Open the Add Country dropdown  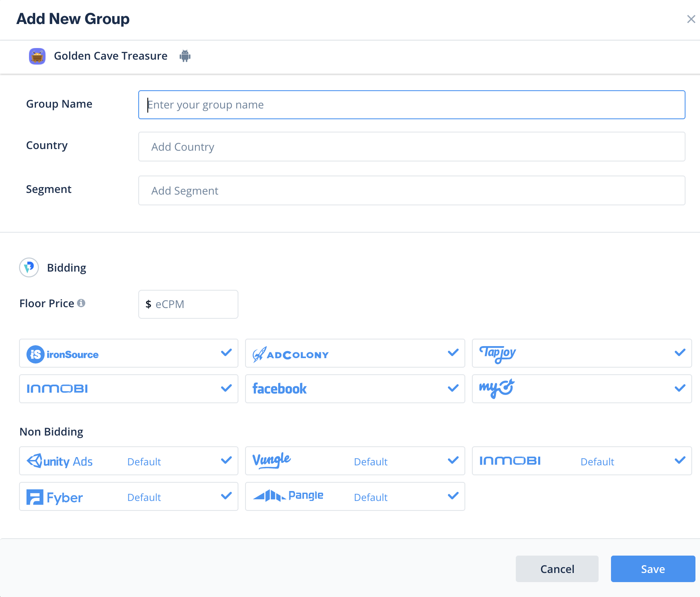(411, 147)
